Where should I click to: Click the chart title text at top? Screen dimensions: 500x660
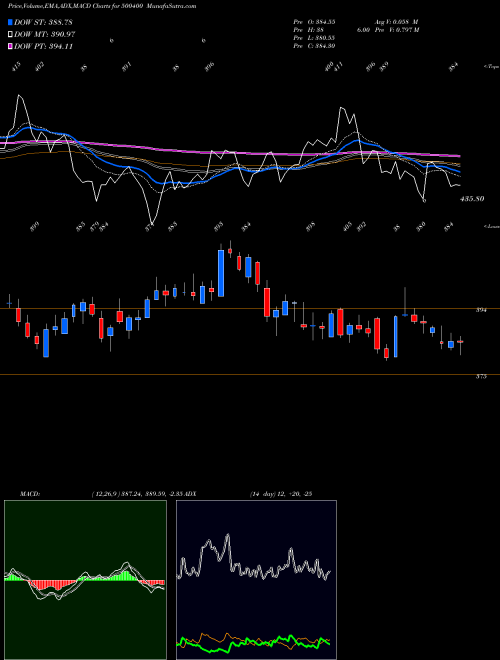point(102,6)
